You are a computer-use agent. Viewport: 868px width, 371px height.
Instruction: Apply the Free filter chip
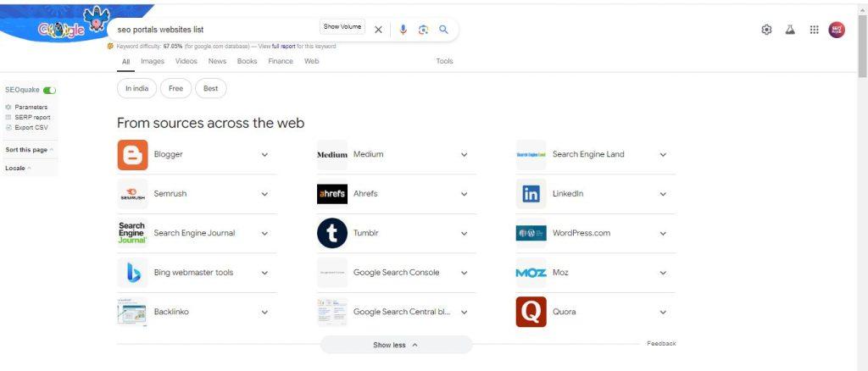coord(176,88)
